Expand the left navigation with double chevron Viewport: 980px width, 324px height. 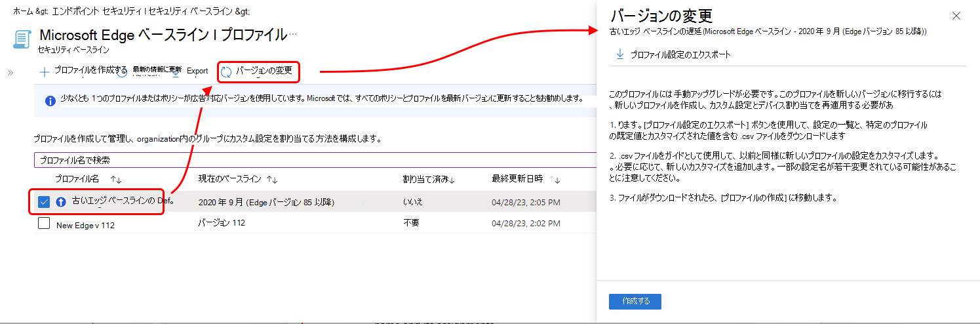[10, 72]
